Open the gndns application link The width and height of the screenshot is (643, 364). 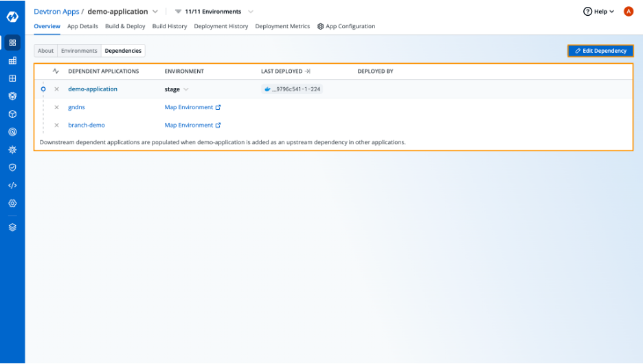point(76,107)
